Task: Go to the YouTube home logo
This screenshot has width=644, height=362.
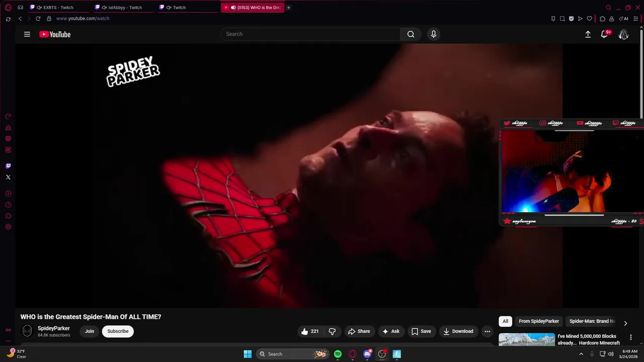Action: [55, 34]
